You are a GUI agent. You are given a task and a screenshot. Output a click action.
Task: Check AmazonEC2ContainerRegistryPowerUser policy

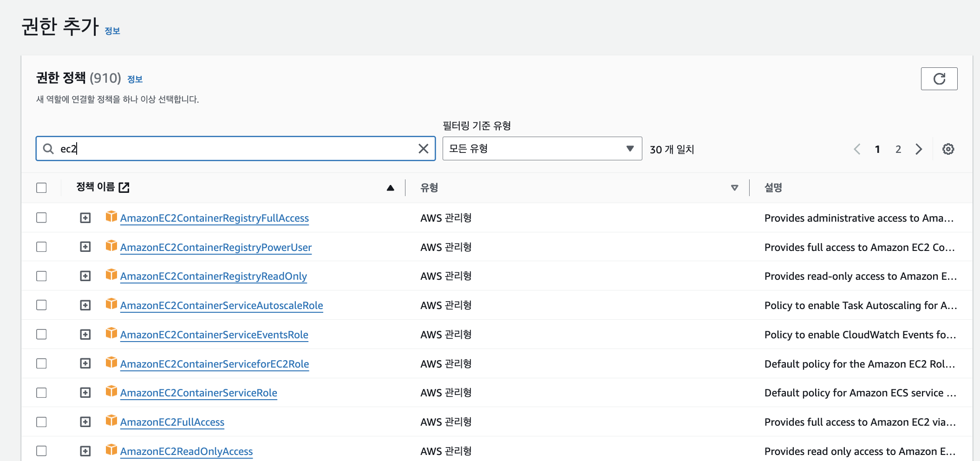click(41, 247)
